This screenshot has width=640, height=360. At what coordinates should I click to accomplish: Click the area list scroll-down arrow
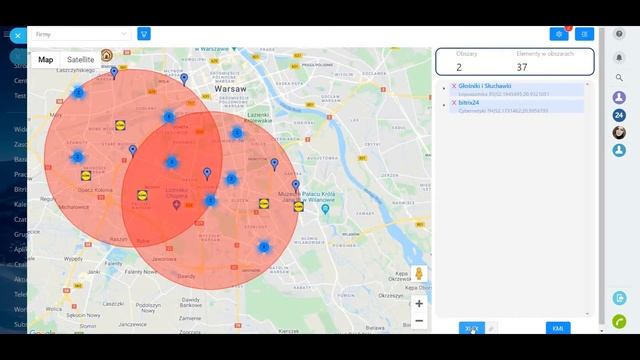(587, 314)
